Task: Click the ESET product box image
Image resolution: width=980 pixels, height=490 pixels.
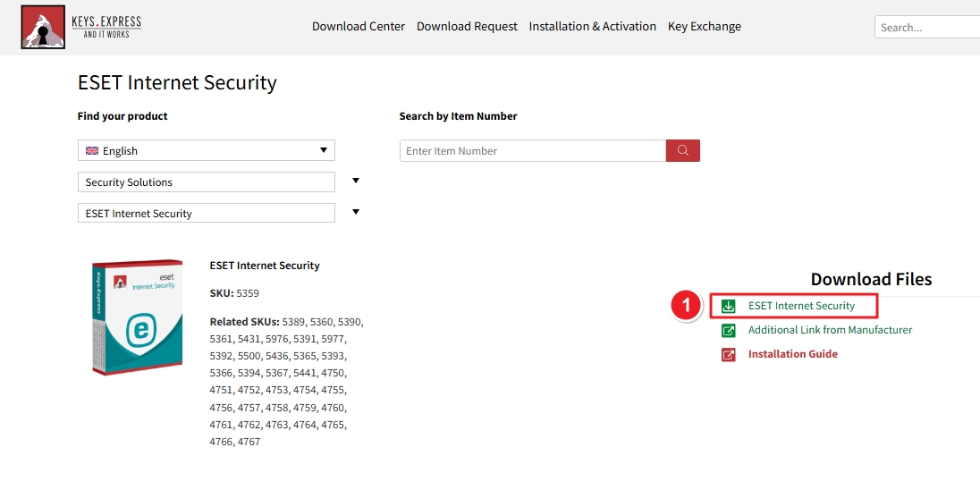Action: click(x=137, y=317)
